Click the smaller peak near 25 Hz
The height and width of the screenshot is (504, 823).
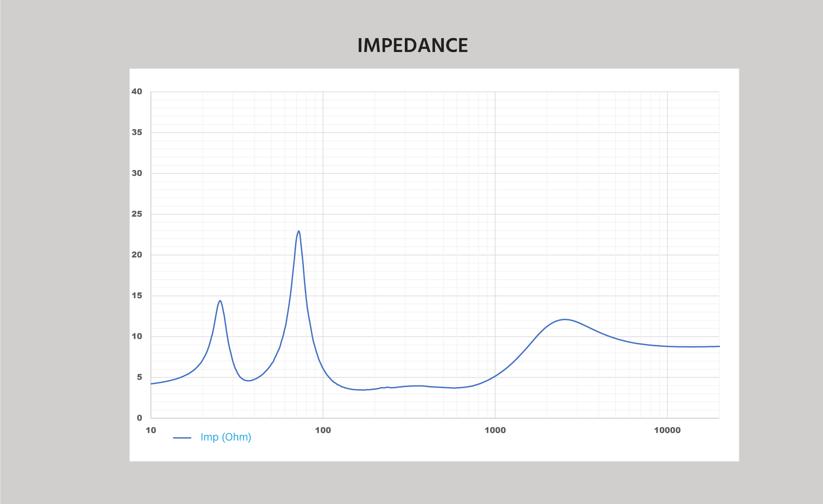click(x=220, y=301)
